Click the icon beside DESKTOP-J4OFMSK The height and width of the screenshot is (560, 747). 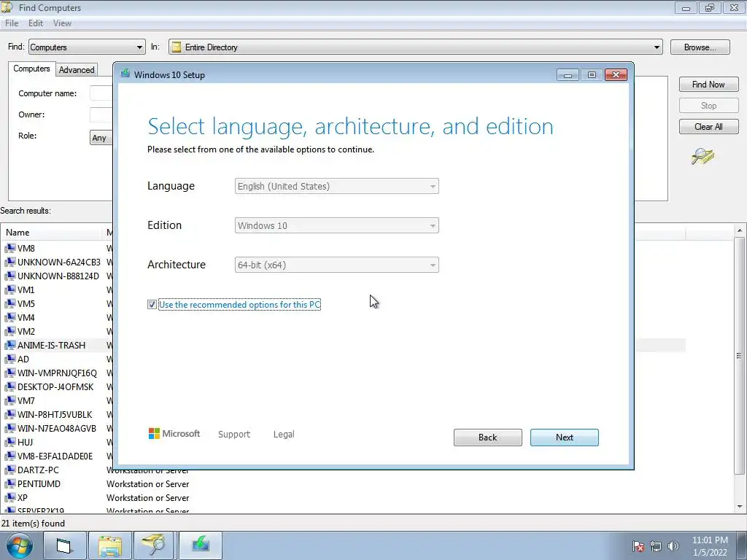pos(10,386)
